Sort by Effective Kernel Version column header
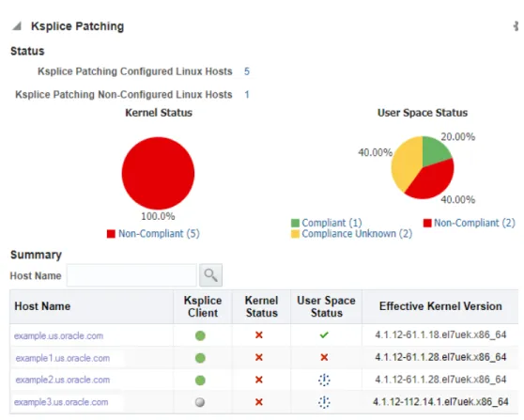524x420 pixels. [440, 306]
